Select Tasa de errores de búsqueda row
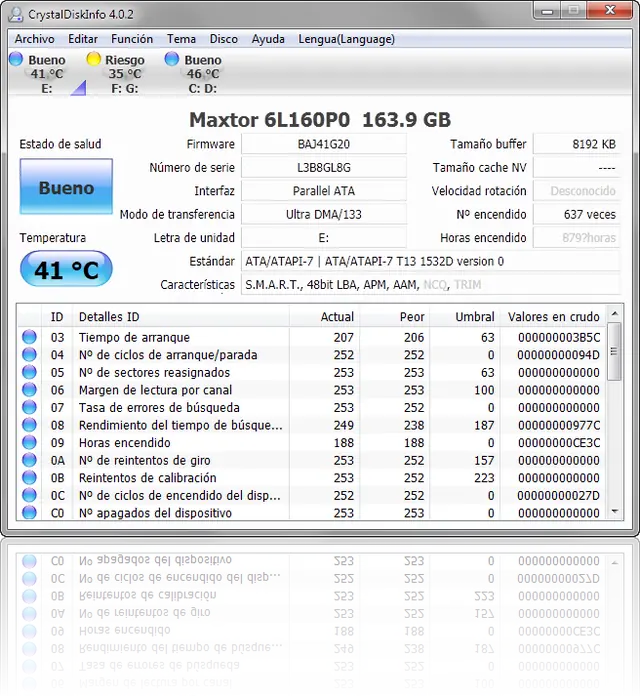 (312, 408)
